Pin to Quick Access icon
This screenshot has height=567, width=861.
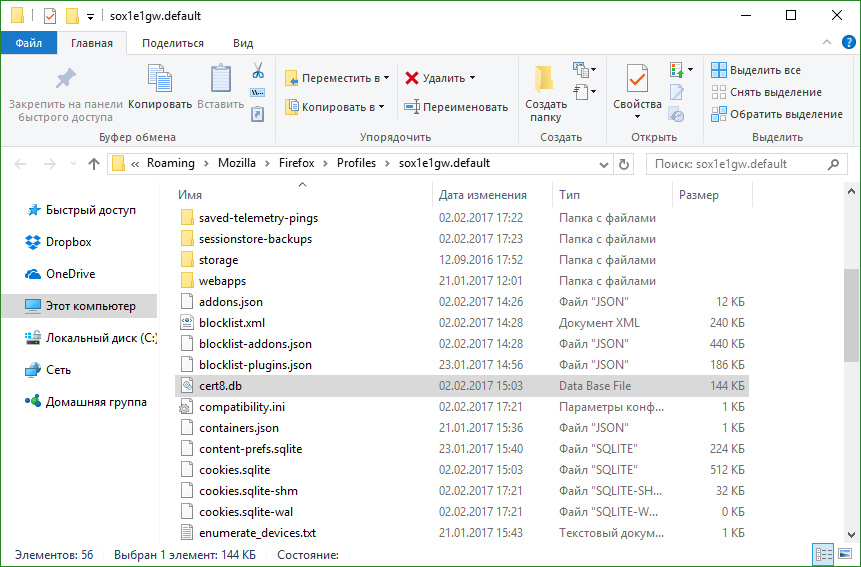click(65, 81)
